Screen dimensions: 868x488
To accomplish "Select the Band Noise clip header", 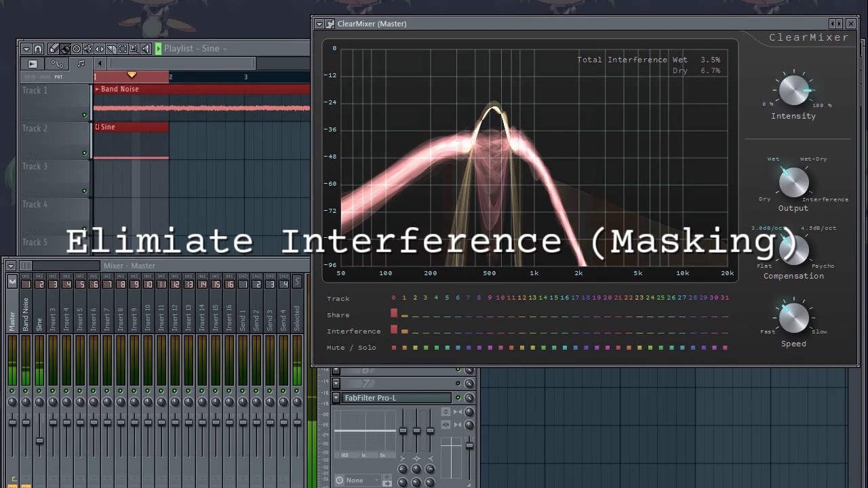I will [202, 89].
